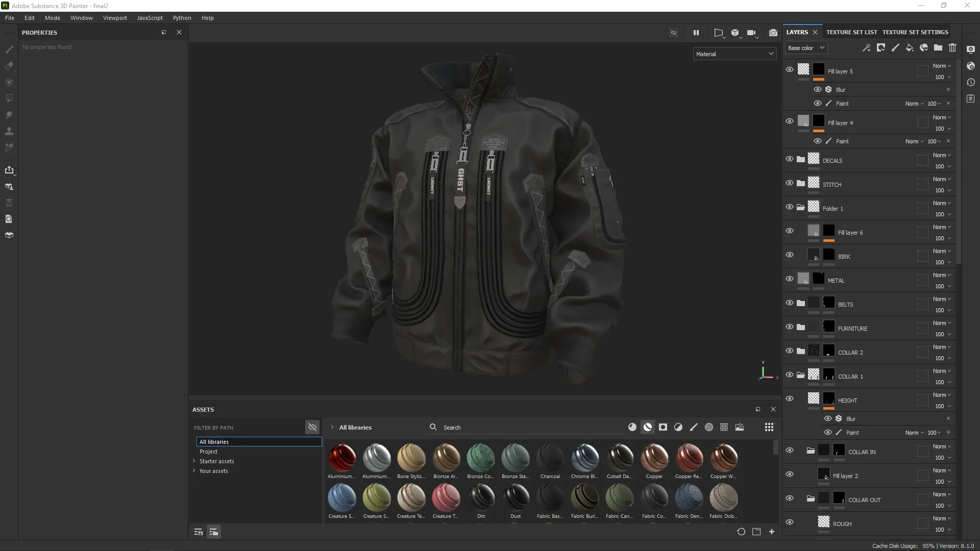Switch to the TEXTURE SET SETTINGS tab
Image resolution: width=980 pixels, height=551 pixels.
[915, 32]
